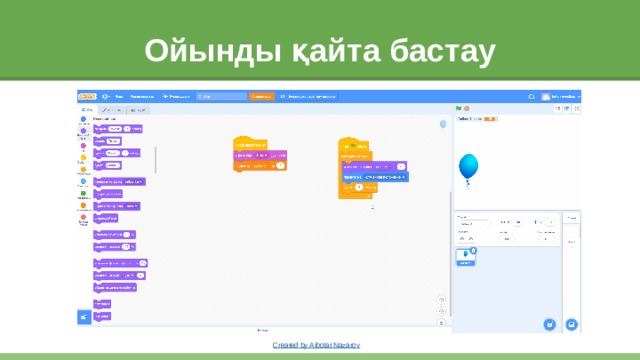This screenshot has width=640, height=360.
Task: Switch to the Costumes tab
Action: pos(111,110)
